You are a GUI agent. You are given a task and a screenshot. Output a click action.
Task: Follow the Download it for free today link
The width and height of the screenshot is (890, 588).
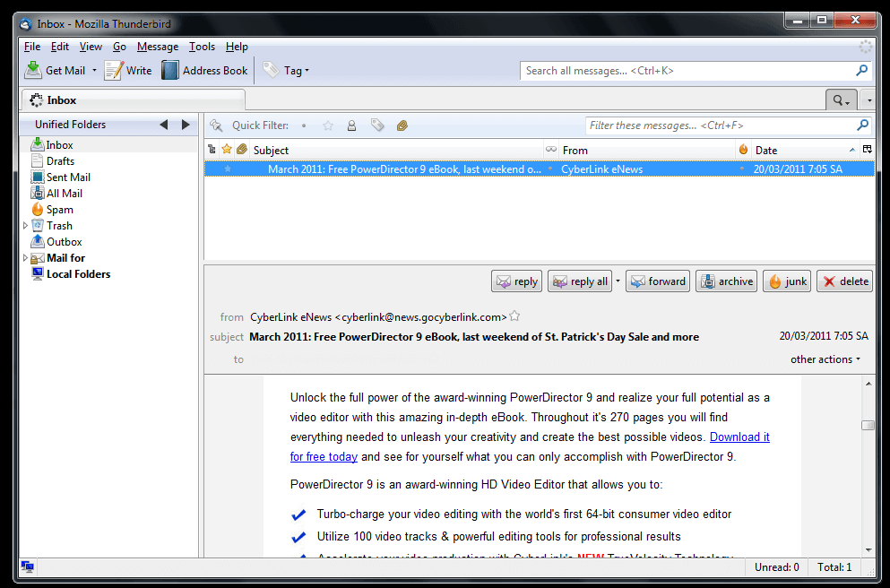tap(739, 437)
